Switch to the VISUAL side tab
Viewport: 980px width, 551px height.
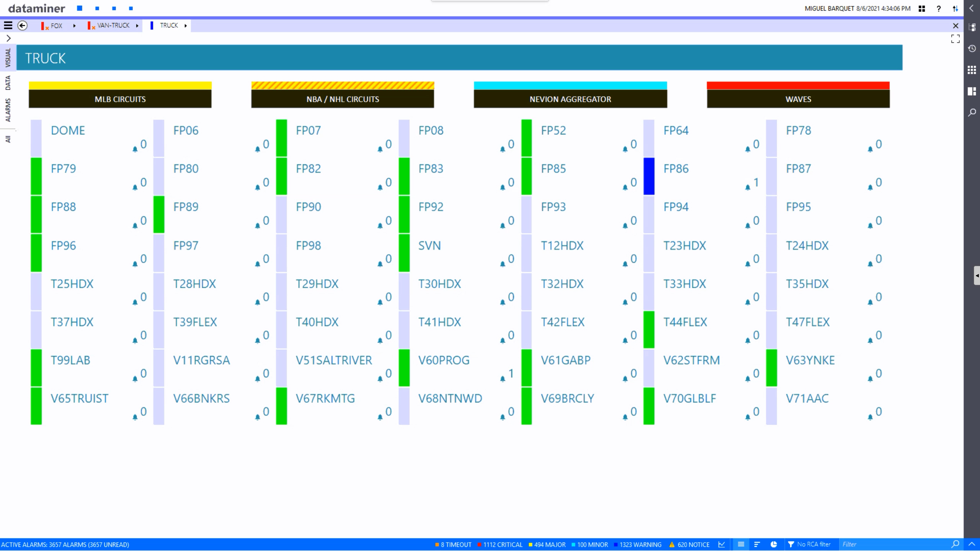[x=8, y=58]
